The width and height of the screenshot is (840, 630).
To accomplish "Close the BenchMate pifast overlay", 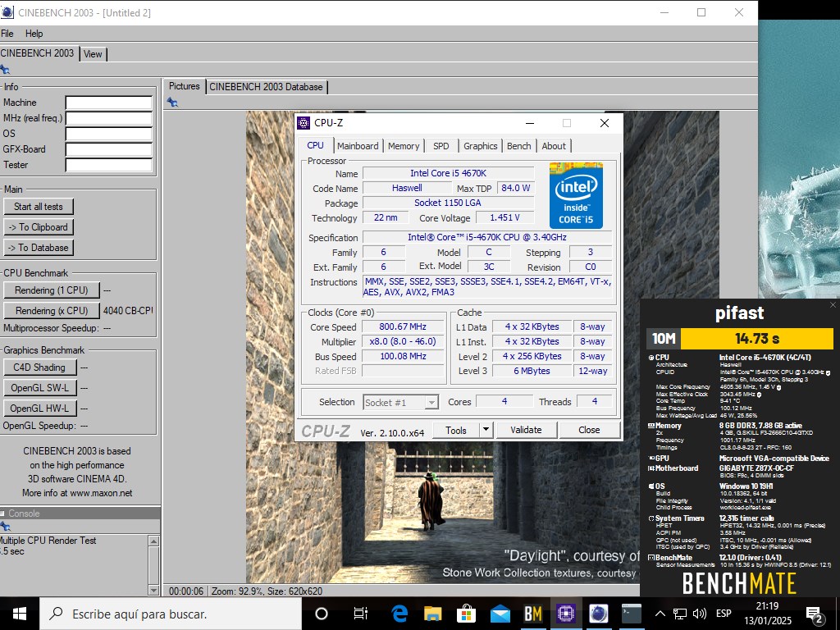I will point(833,305).
